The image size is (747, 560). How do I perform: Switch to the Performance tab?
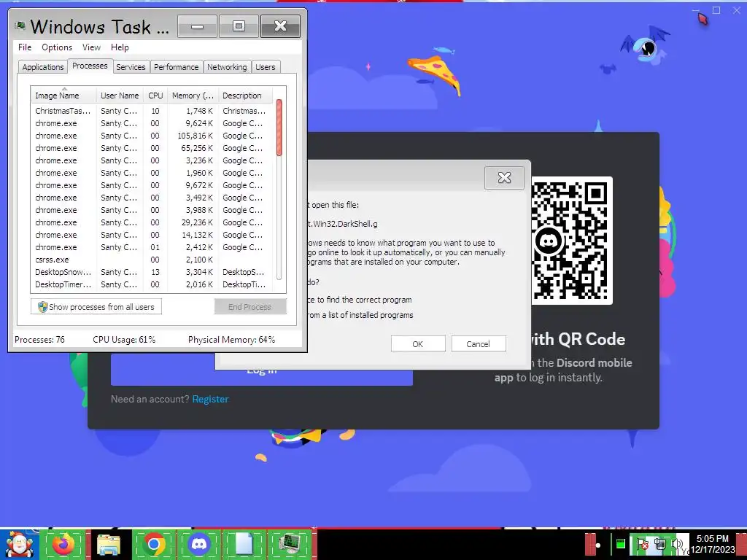pos(177,67)
